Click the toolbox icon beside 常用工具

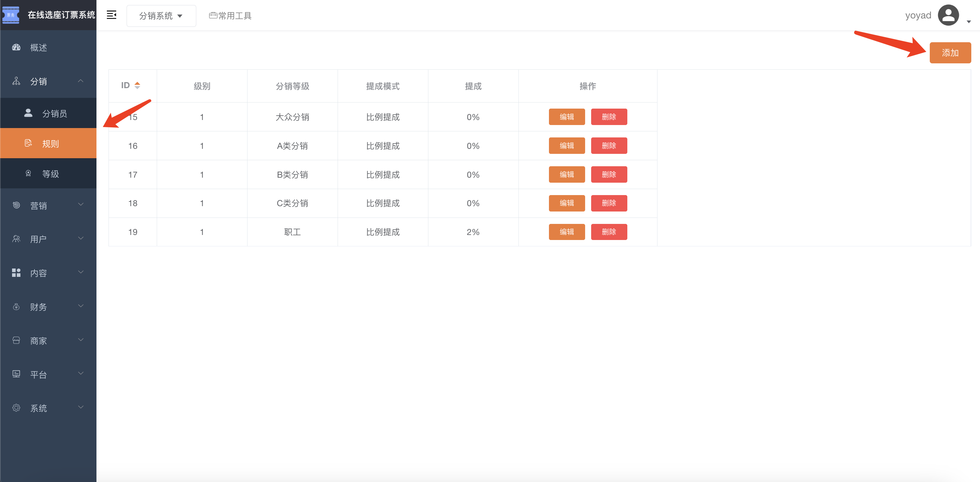(213, 16)
